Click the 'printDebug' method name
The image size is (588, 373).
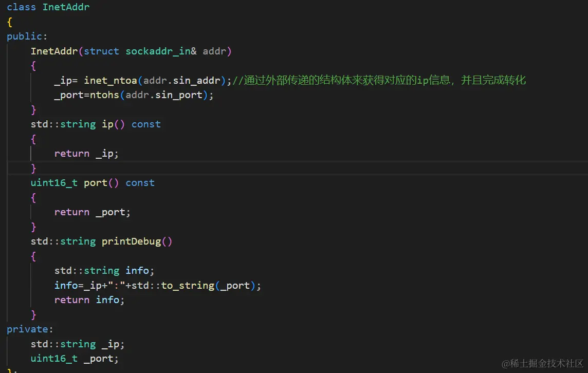pos(131,241)
